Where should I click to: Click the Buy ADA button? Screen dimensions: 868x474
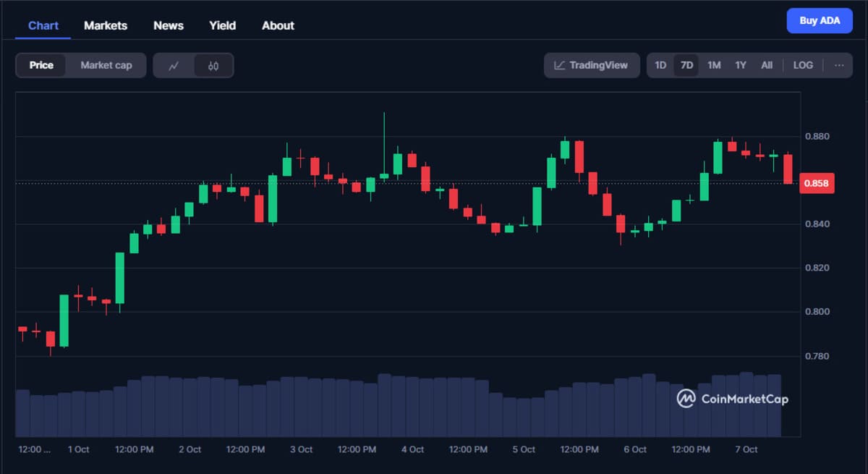pos(819,21)
